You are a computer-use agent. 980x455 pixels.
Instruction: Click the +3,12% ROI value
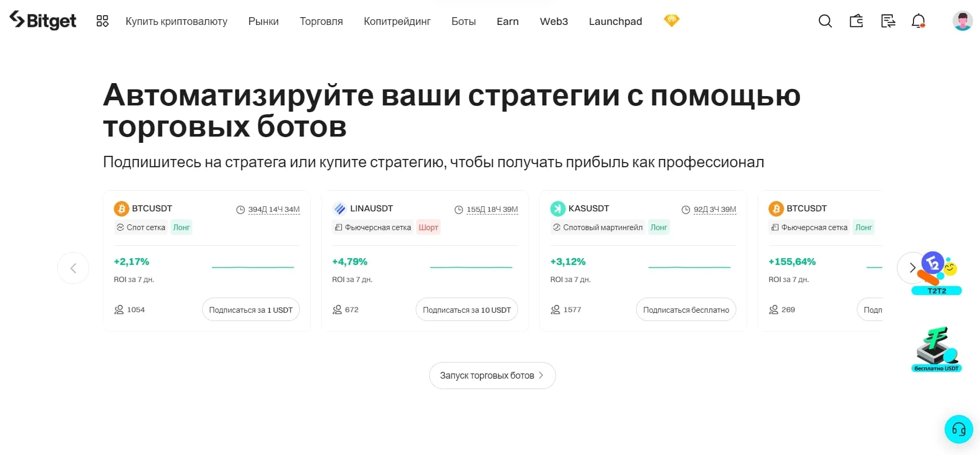[x=568, y=262]
